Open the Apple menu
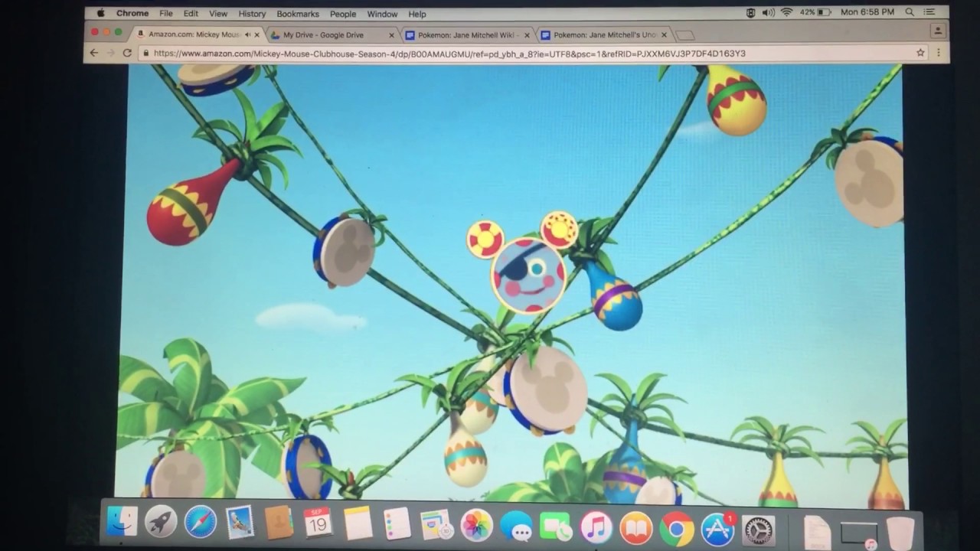The image size is (980, 551). (100, 13)
